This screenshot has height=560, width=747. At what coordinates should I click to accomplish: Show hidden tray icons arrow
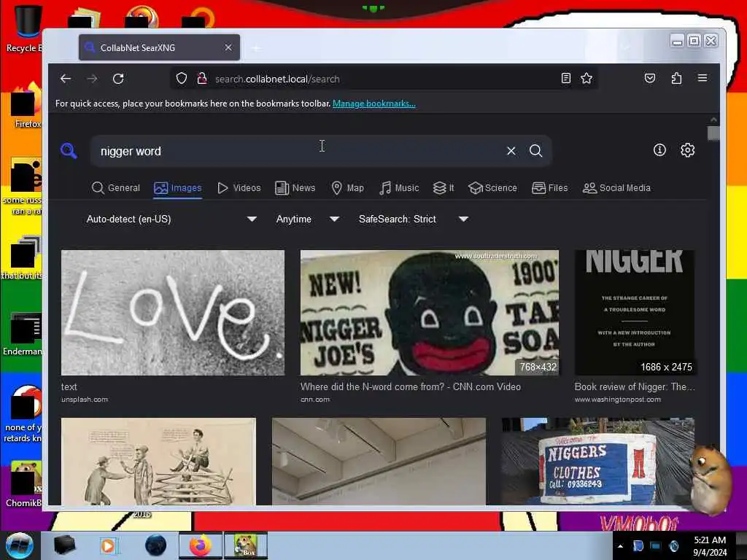(620, 546)
